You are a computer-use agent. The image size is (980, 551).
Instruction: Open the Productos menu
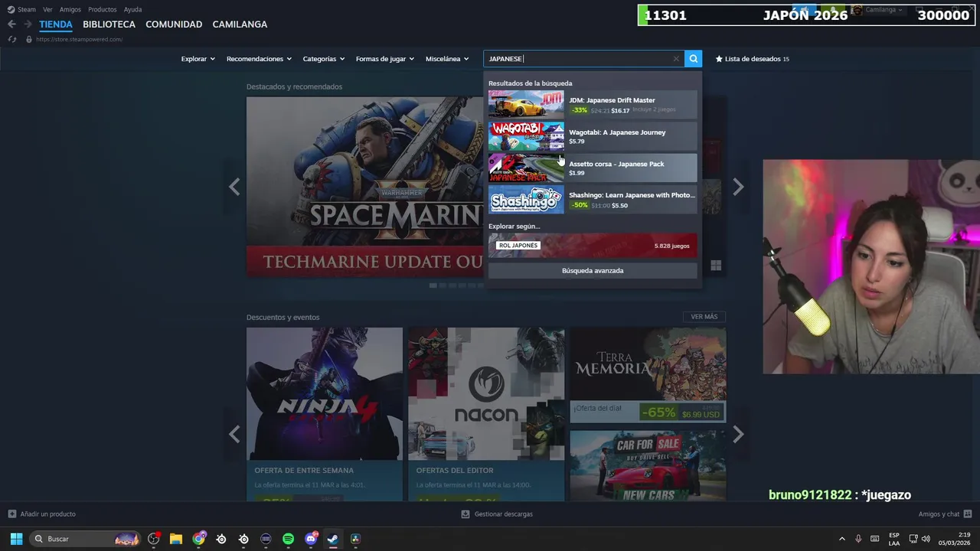[x=103, y=9]
